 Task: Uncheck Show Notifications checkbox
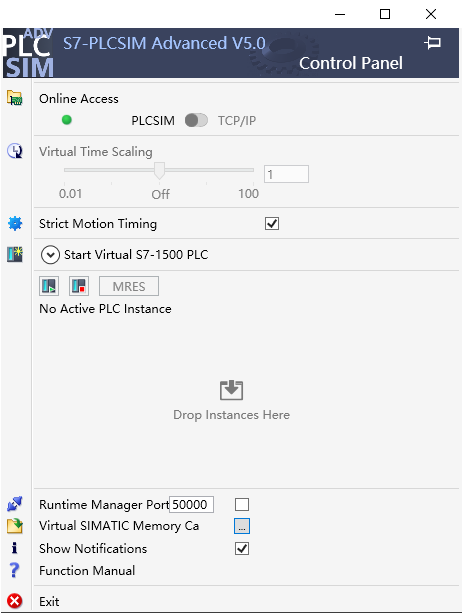point(242,549)
